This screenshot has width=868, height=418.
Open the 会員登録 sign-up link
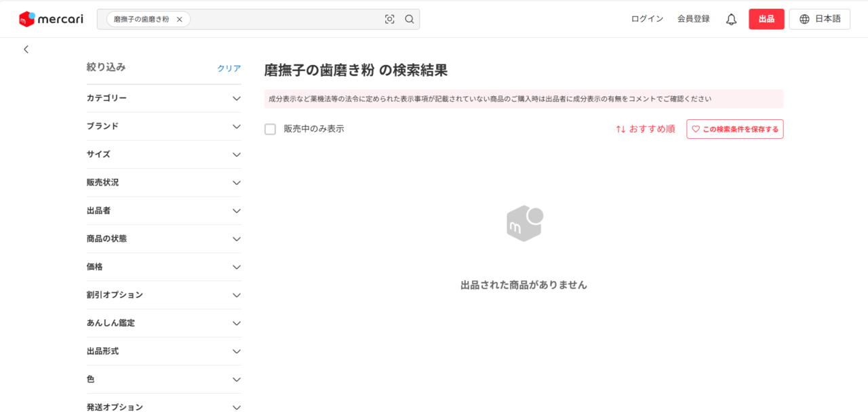pos(693,19)
